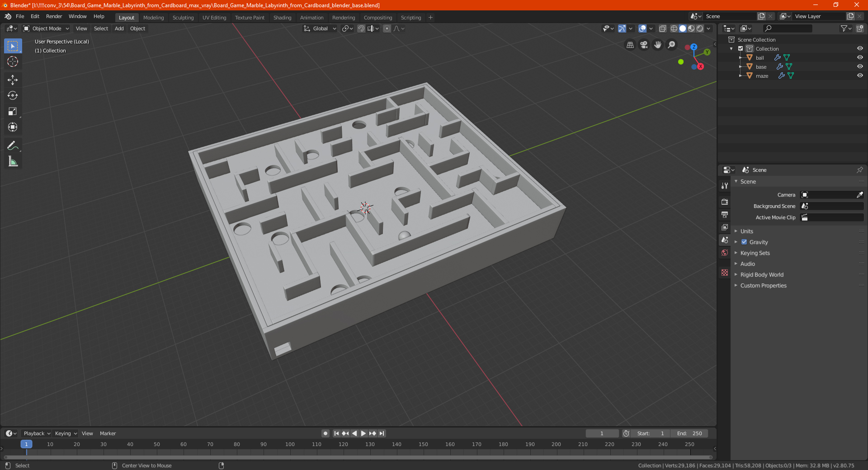This screenshot has height=470, width=868.
Task: Select the Annotate tool
Action: [x=13, y=146]
